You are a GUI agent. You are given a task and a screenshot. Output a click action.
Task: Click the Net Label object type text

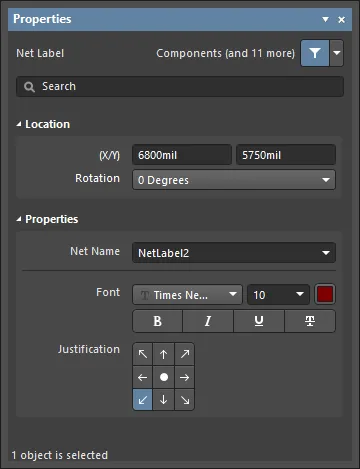pyautogui.click(x=40, y=53)
